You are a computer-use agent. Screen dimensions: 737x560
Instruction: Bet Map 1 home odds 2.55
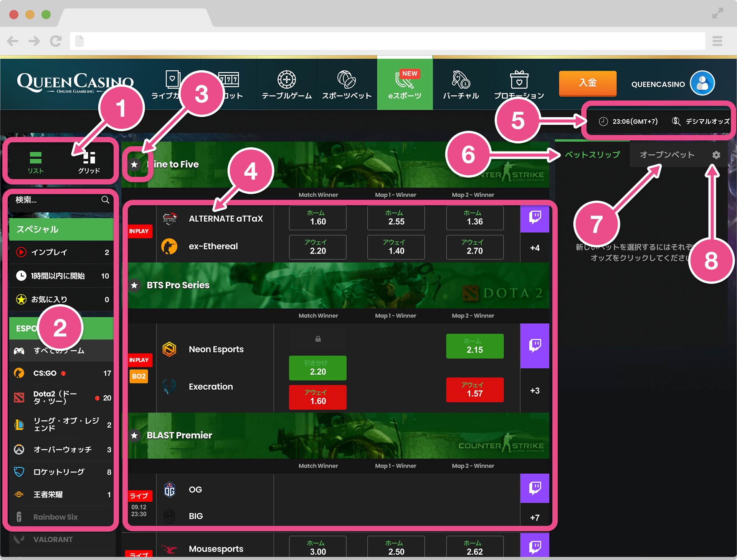(396, 218)
